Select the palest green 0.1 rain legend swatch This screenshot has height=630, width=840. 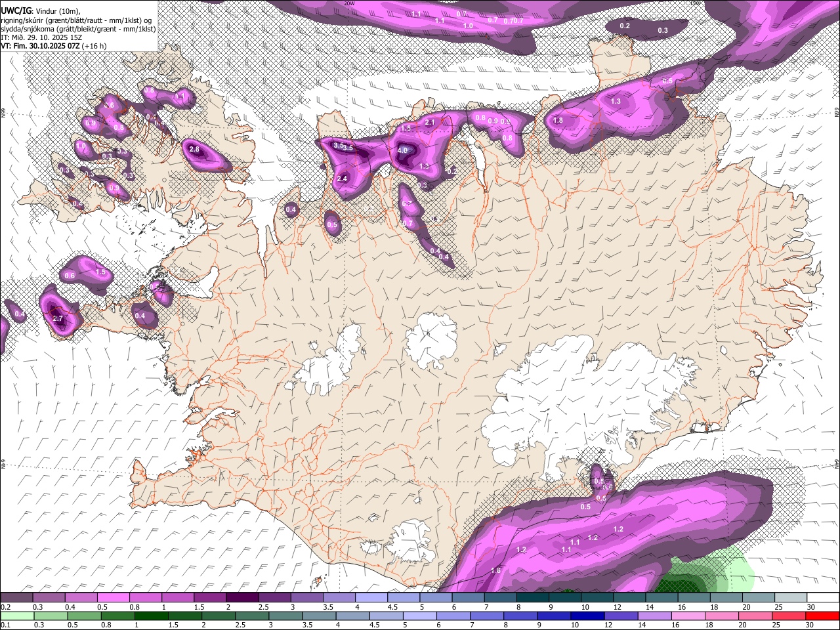click(16, 616)
